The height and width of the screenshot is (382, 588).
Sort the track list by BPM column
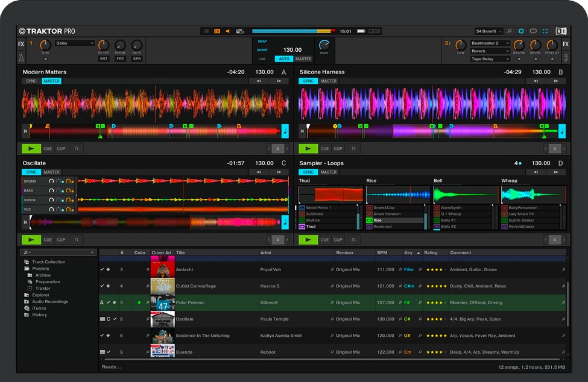click(x=382, y=253)
